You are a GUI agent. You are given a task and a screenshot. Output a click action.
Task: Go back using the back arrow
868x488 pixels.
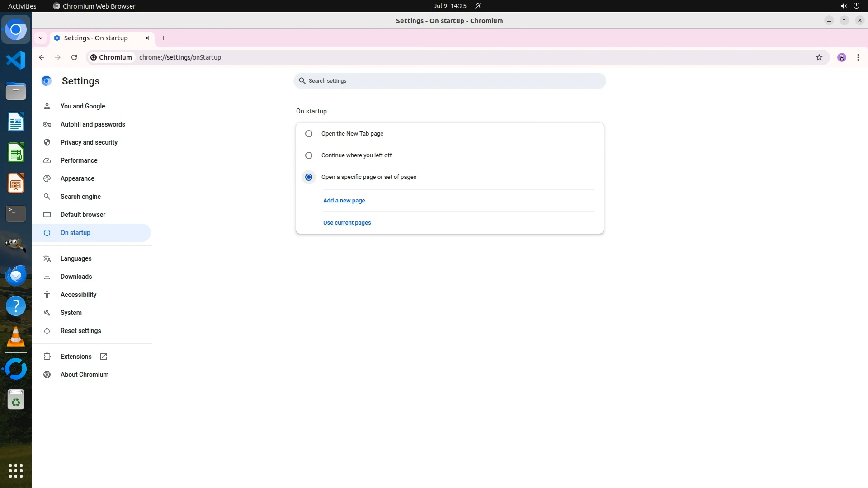pyautogui.click(x=42, y=57)
